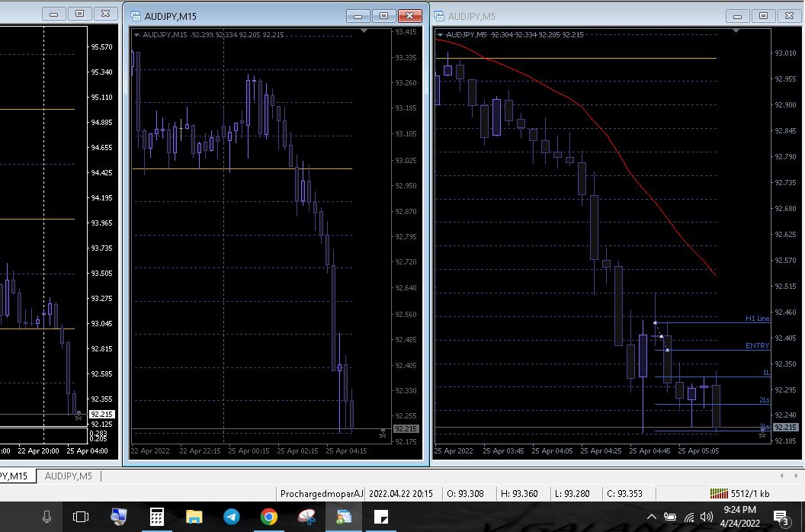Click the 92.215 price label on M5 axis

[786, 428]
